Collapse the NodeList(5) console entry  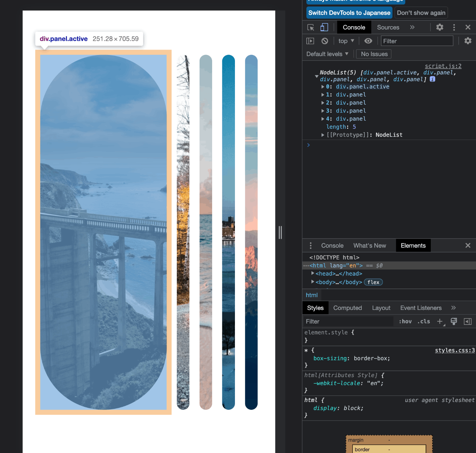(317, 76)
